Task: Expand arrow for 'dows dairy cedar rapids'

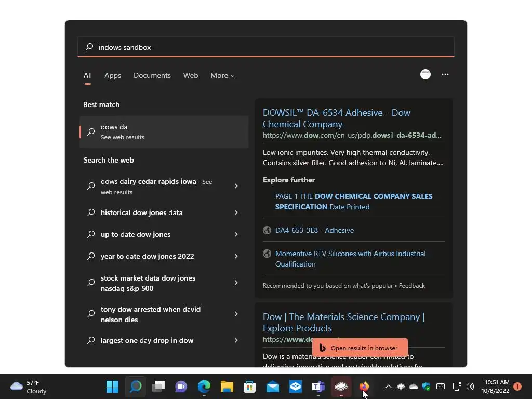Action: [236, 186]
